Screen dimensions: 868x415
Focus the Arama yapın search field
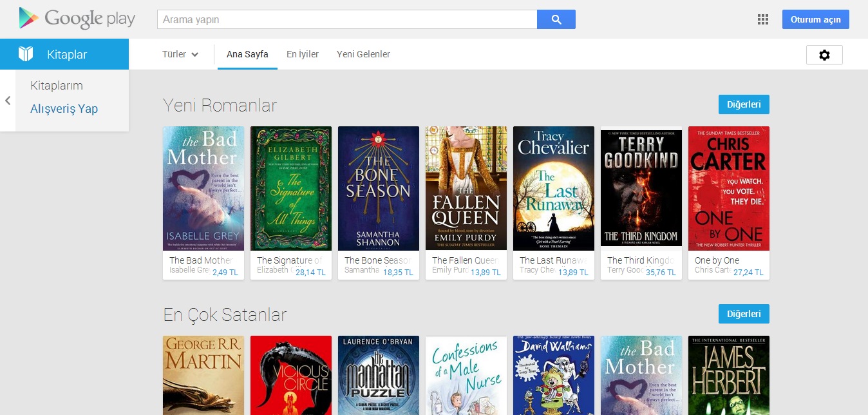[x=347, y=19]
